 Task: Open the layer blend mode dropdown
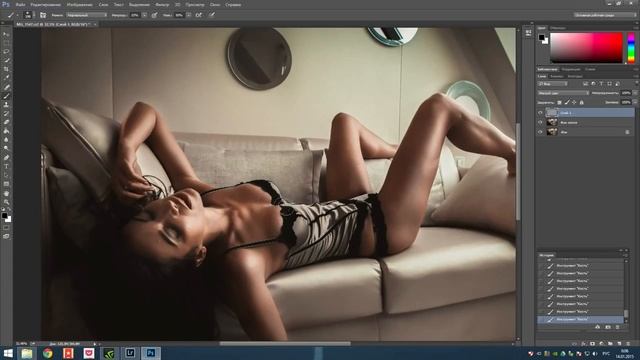[x=563, y=93]
